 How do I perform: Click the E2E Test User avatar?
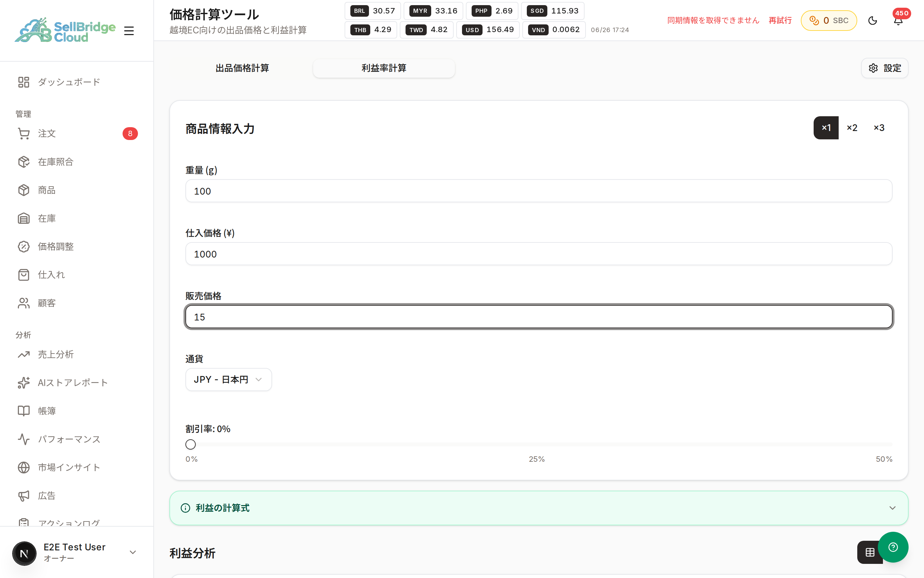(24, 553)
